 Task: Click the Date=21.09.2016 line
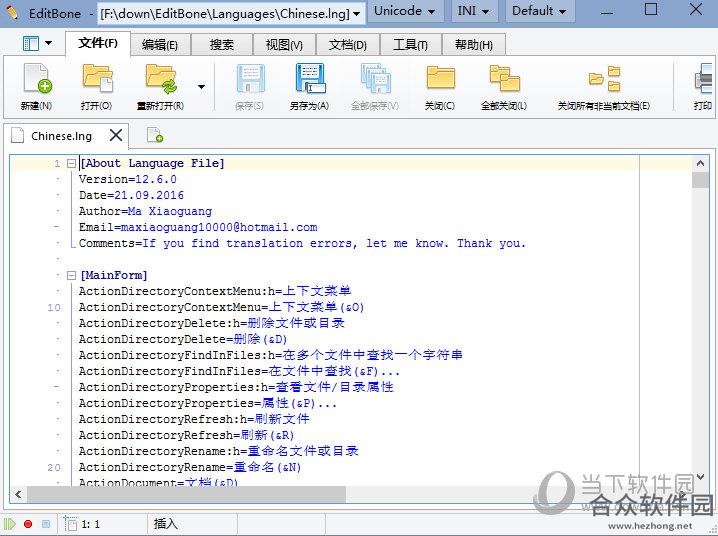[x=131, y=195]
